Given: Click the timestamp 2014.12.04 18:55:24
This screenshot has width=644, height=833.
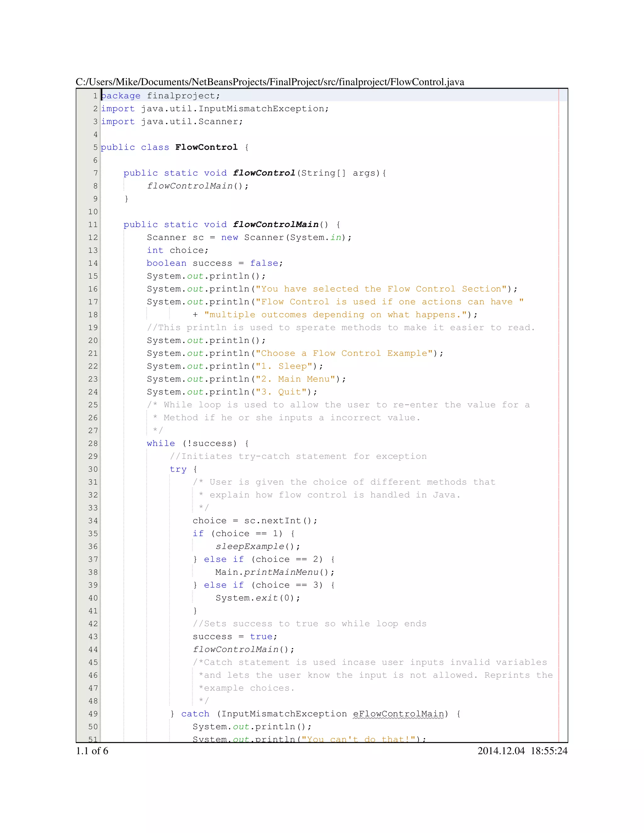Looking at the screenshot, I should (x=522, y=751).
